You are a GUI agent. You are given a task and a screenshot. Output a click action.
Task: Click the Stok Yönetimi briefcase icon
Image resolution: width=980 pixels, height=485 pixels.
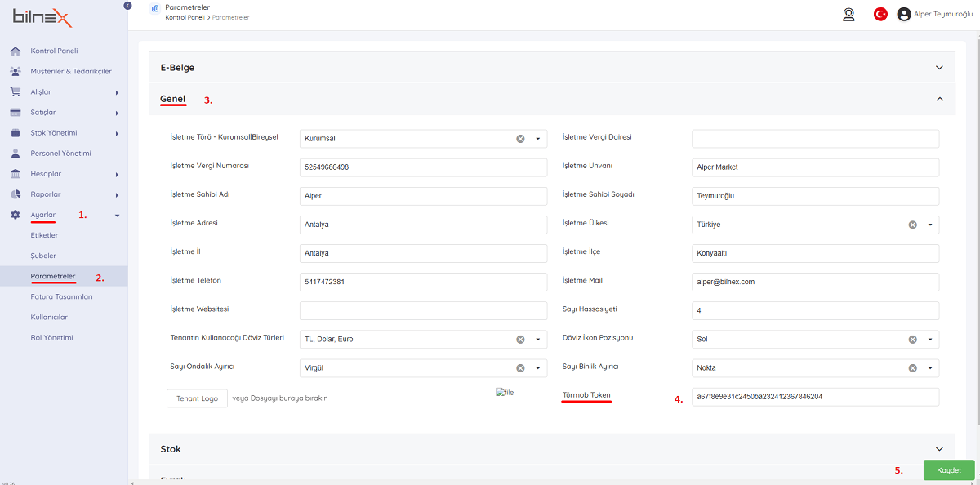[x=15, y=133]
